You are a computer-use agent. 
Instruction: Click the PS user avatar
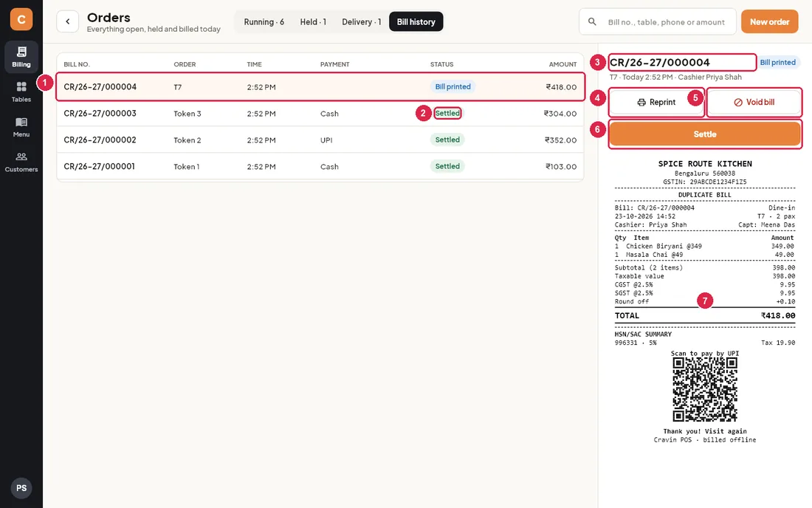pos(21,488)
